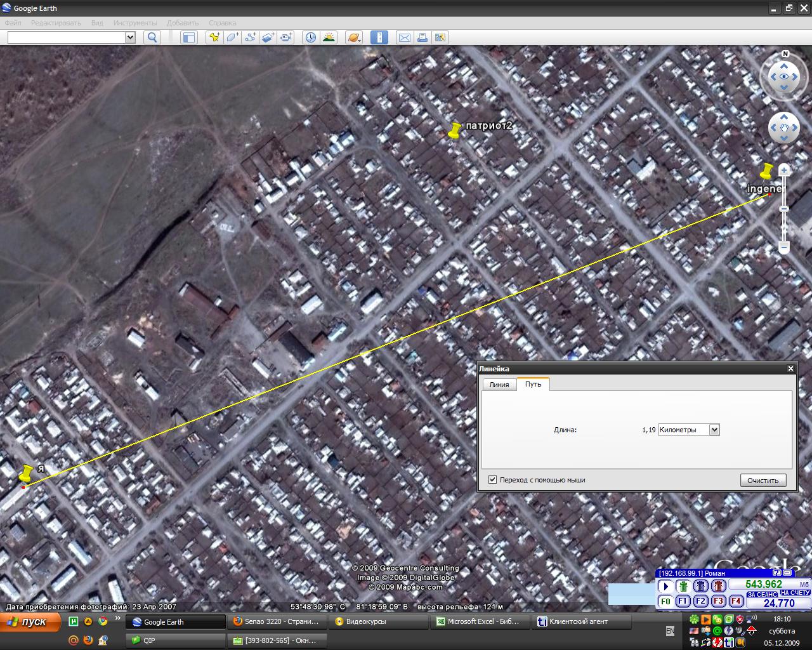Close the Линейка dialog
This screenshot has width=812, height=650.
coord(790,369)
